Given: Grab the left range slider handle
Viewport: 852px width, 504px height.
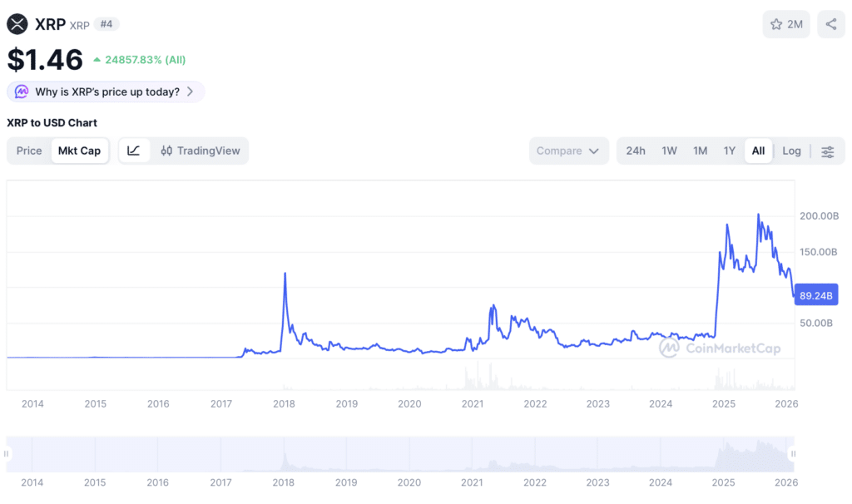Looking at the screenshot, I should [x=7, y=453].
